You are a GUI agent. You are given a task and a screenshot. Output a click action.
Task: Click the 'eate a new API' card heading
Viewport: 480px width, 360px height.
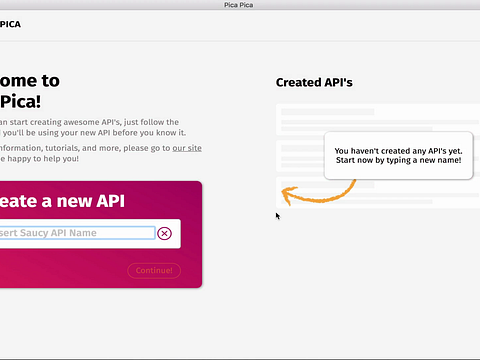tap(62, 201)
